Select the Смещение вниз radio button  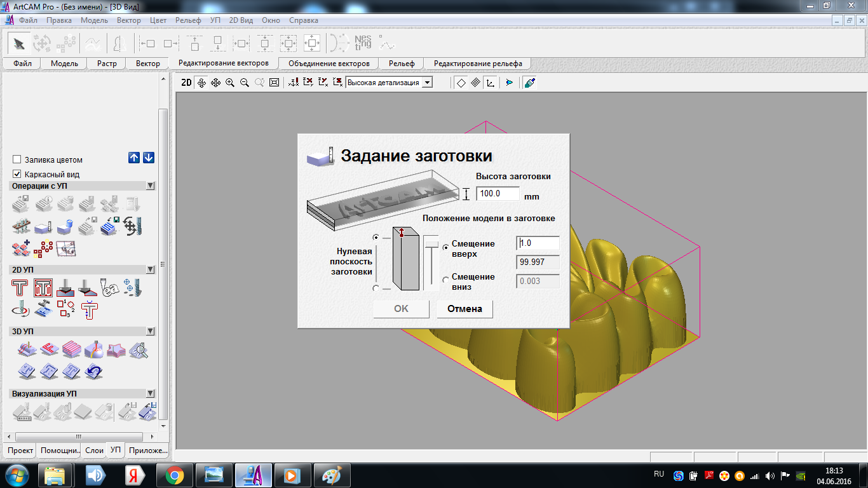point(446,280)
